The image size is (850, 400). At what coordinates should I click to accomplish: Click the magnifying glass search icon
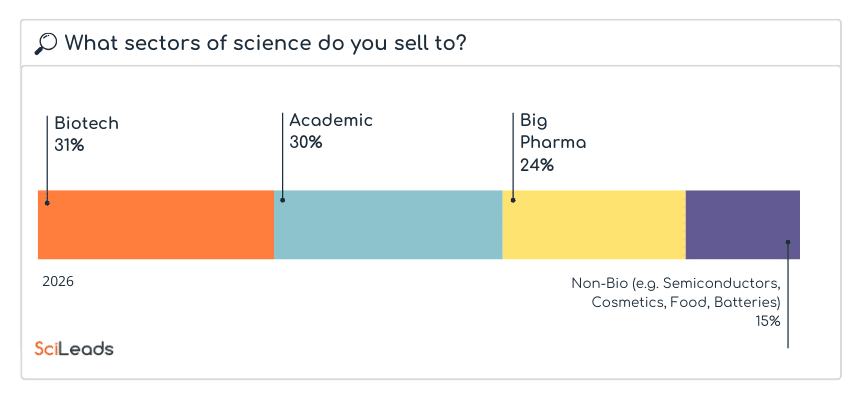point(45,43)
